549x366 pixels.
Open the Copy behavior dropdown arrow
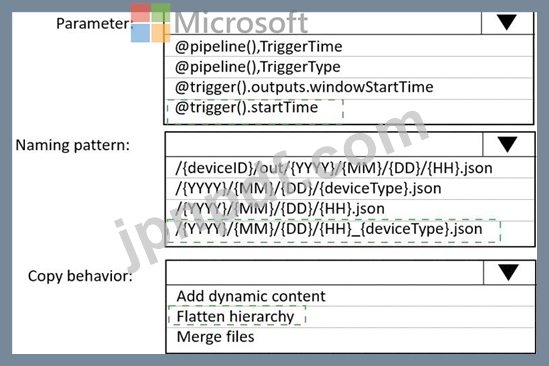point(509,272)
